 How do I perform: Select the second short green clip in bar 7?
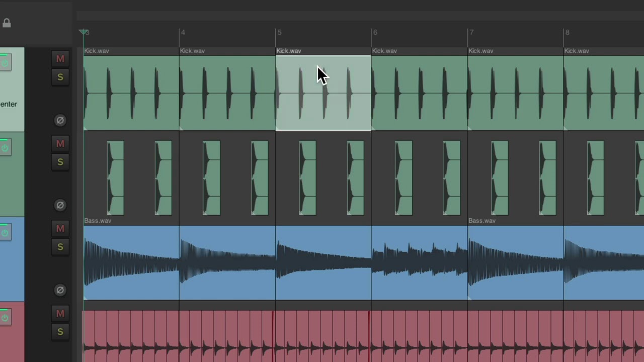[548, 178]
